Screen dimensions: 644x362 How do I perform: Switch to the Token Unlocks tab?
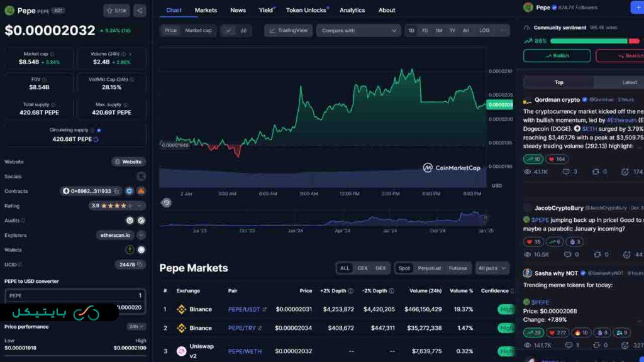pos(306,10)
